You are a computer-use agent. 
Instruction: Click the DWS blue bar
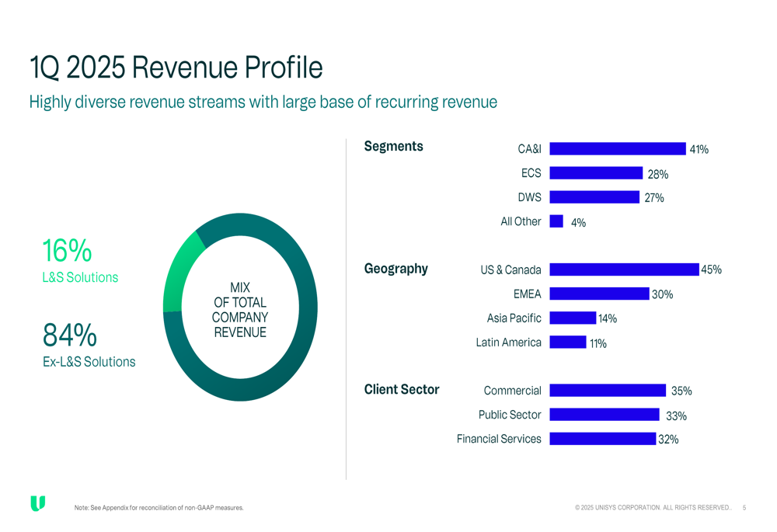(594, 197)
